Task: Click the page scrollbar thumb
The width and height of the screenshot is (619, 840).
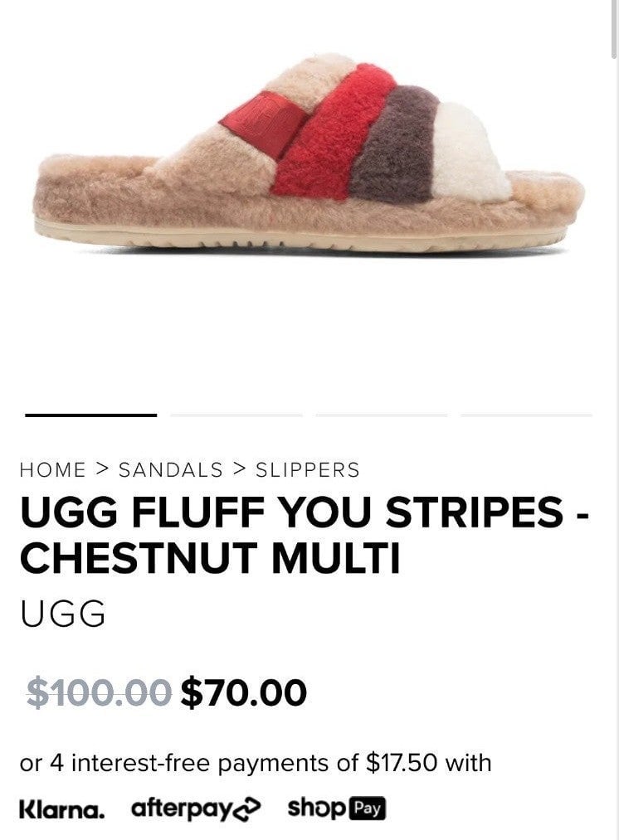Action: 614,28
